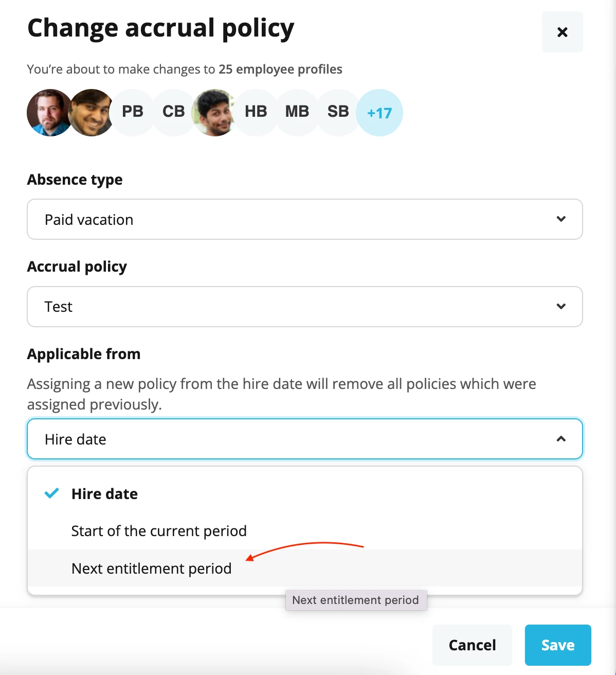
Task: Click the first employee photo avatar
Action: [x=50, y=113]
